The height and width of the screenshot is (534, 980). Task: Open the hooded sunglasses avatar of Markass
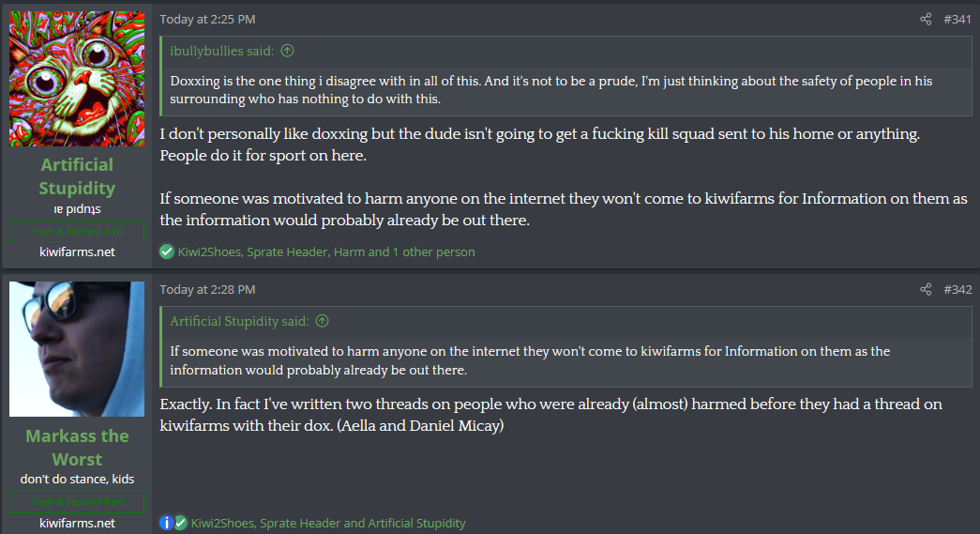point(77,349)
